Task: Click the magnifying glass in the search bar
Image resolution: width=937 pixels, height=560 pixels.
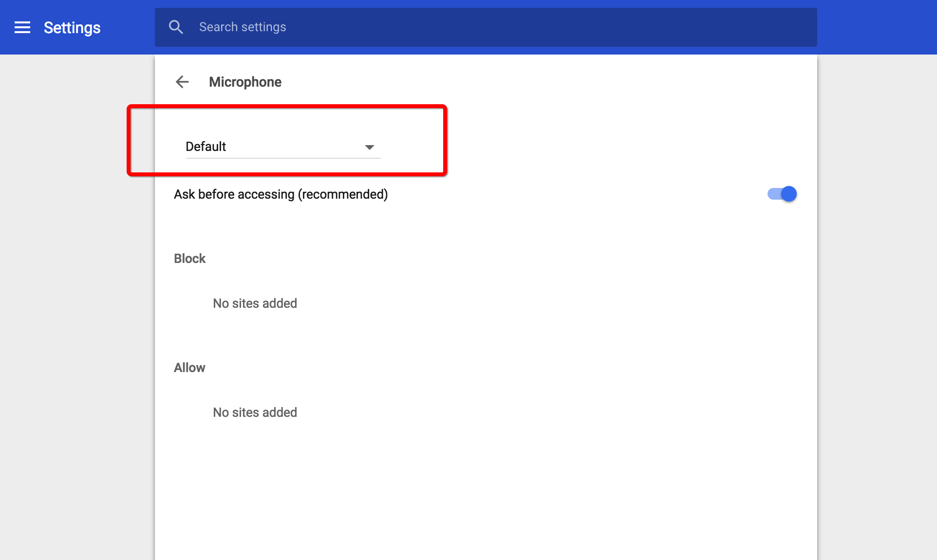Action: tap(176, 27)
